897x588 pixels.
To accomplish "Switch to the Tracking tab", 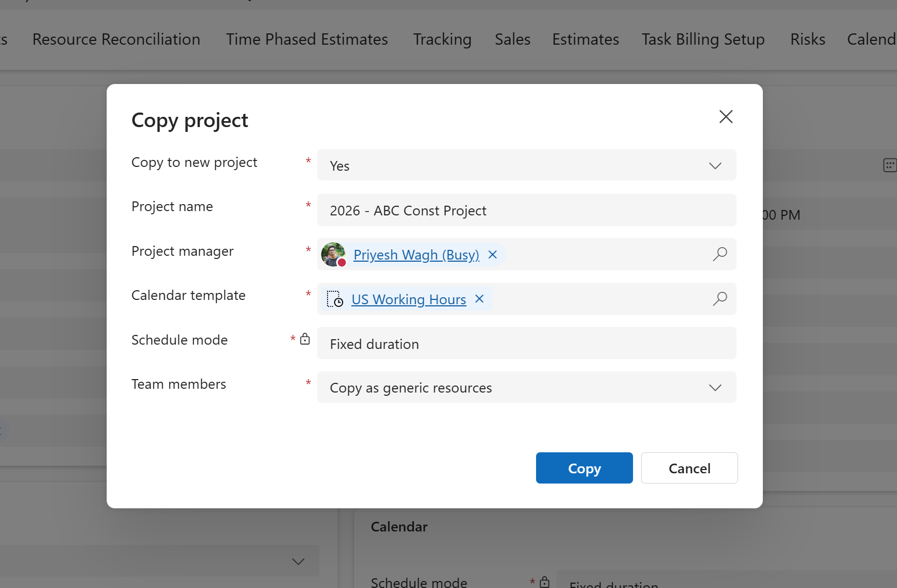I will pyautogui.click(x=442, y=39).
